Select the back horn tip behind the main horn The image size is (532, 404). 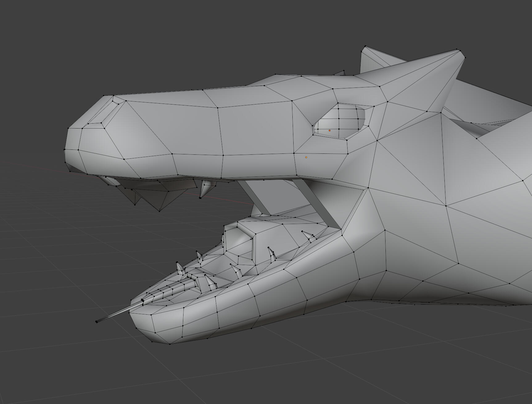[365, 47]
